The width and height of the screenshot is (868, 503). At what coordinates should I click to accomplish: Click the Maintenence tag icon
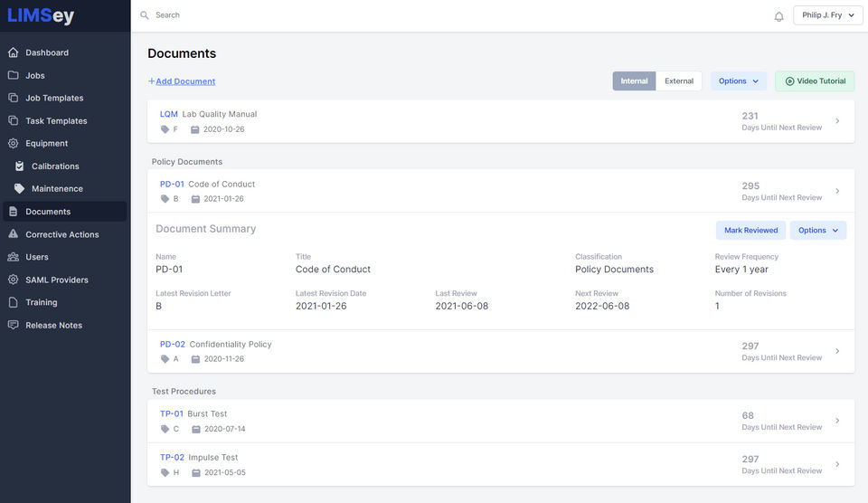(19, 189)
